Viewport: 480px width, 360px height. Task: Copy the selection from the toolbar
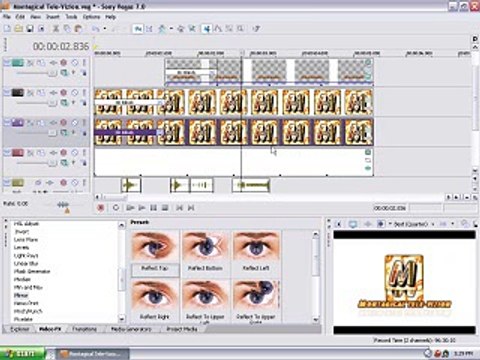click(x=67, y=29)
